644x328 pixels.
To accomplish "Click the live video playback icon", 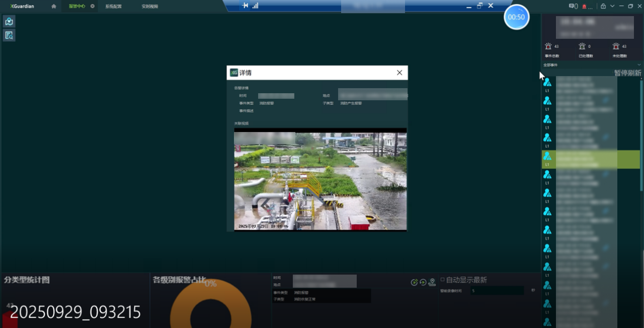I will [x=414, y=283].
